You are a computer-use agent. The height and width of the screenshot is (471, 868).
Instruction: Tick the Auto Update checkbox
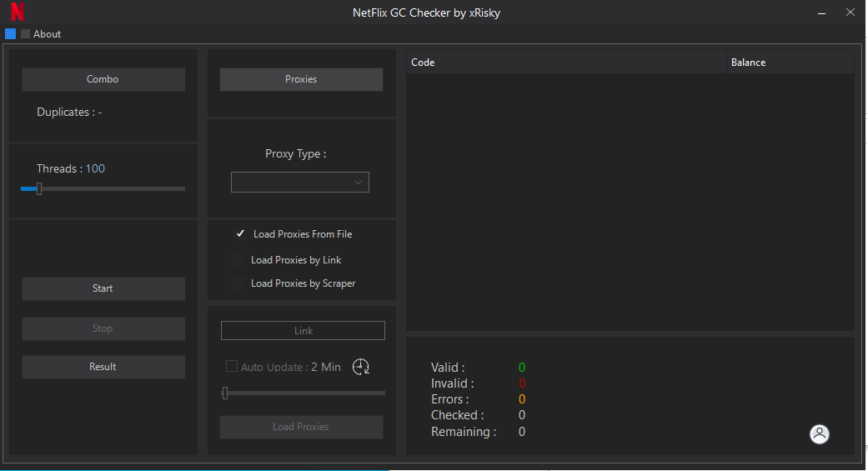(232, 367)
